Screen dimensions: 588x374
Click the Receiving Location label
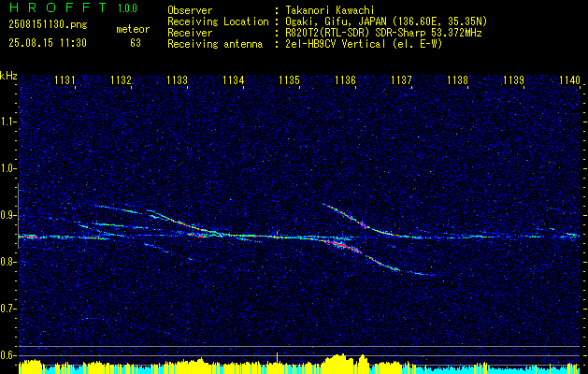(x=218, y=22)
